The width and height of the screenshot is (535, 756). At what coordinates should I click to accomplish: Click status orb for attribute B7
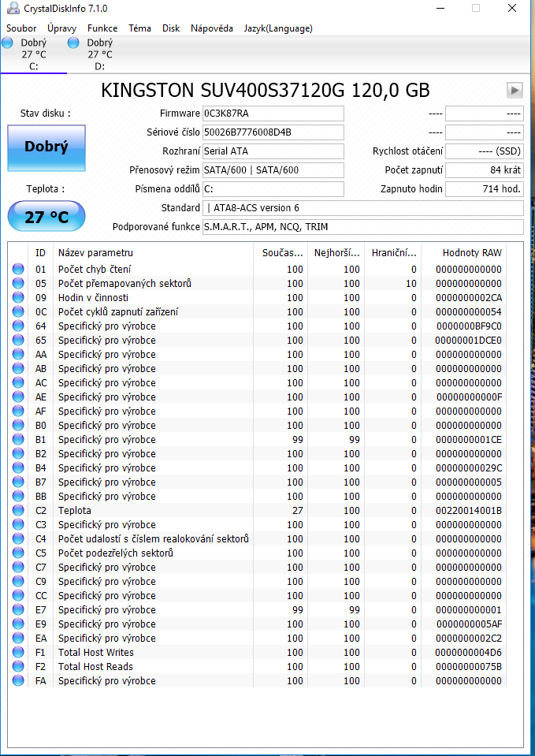click(18, 482)
